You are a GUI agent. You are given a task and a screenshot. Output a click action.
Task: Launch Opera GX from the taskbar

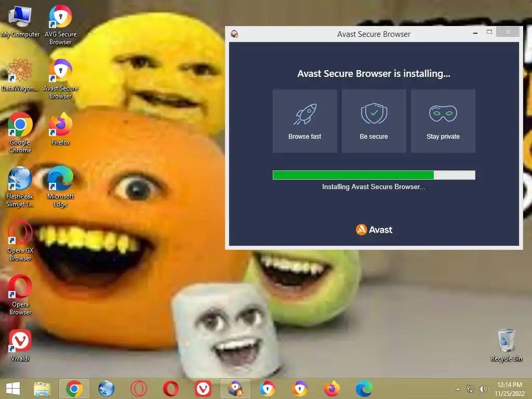[x=138, y=389]
